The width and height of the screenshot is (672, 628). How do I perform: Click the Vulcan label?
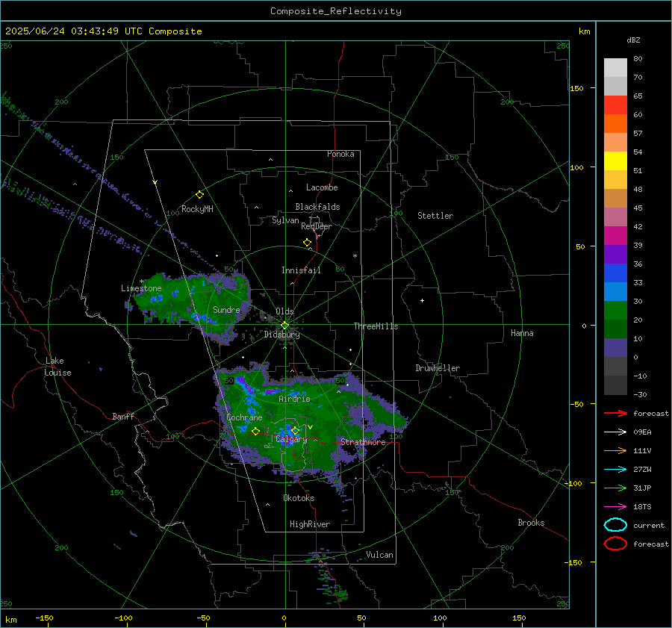tap(379, 555)
